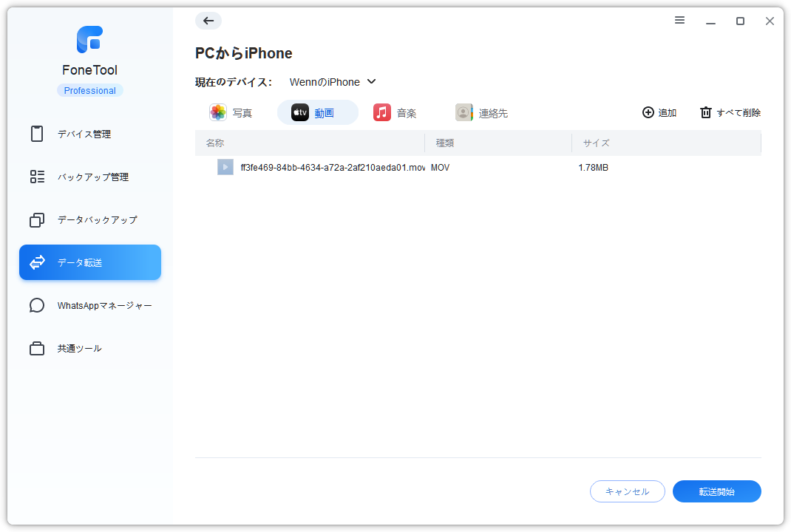
Task: Switch to the 写真 tab
Action: 231,113
